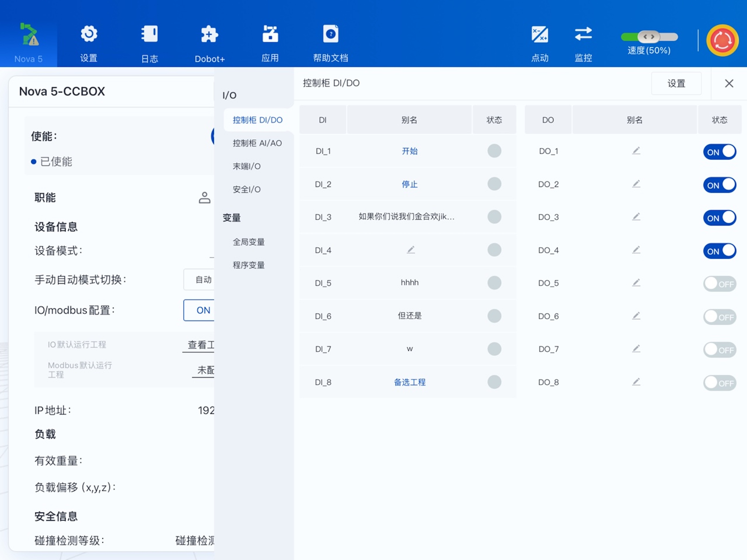Viewport: 747px width, 560px height.
Task: Edit the alias of DO_2
Action: [x=636, y=184]
